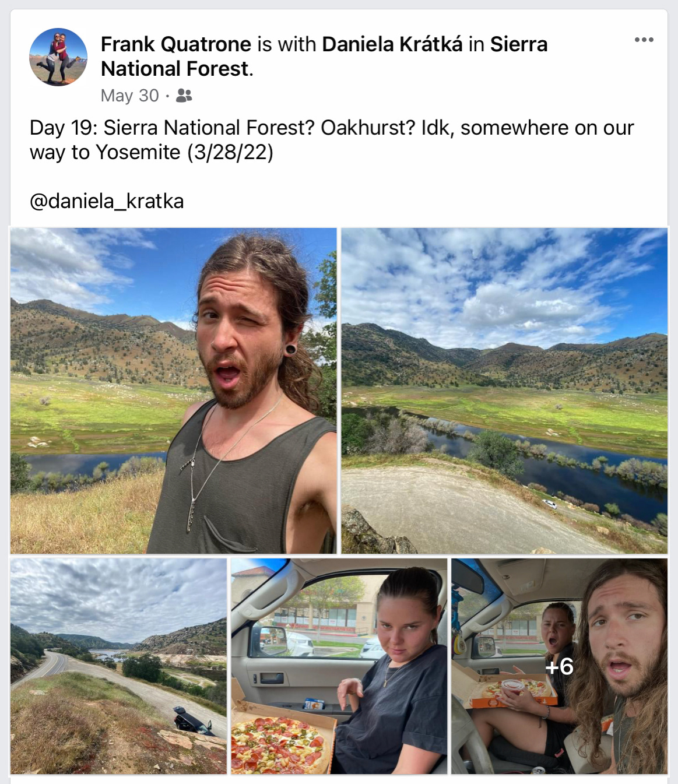678x784 pixels.
Task: Tap the @daniela_kratka mention text
Action: (107, 201)
